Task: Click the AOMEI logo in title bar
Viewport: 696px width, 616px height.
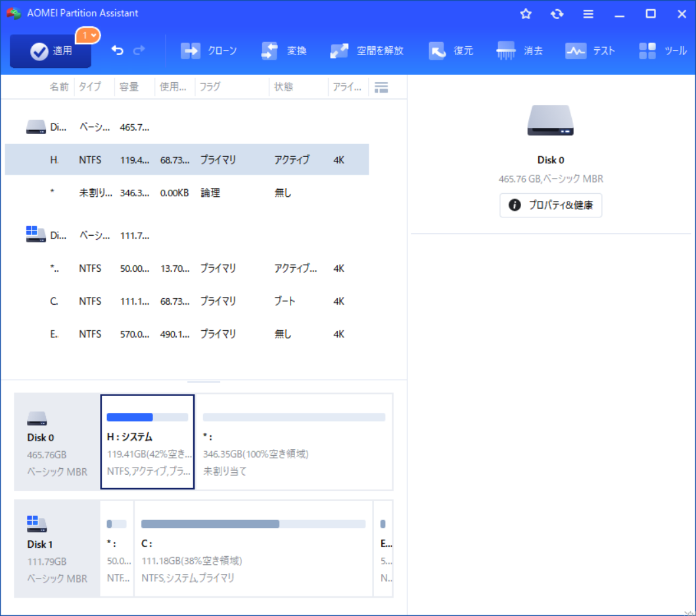Action: [x=14, y=14]
